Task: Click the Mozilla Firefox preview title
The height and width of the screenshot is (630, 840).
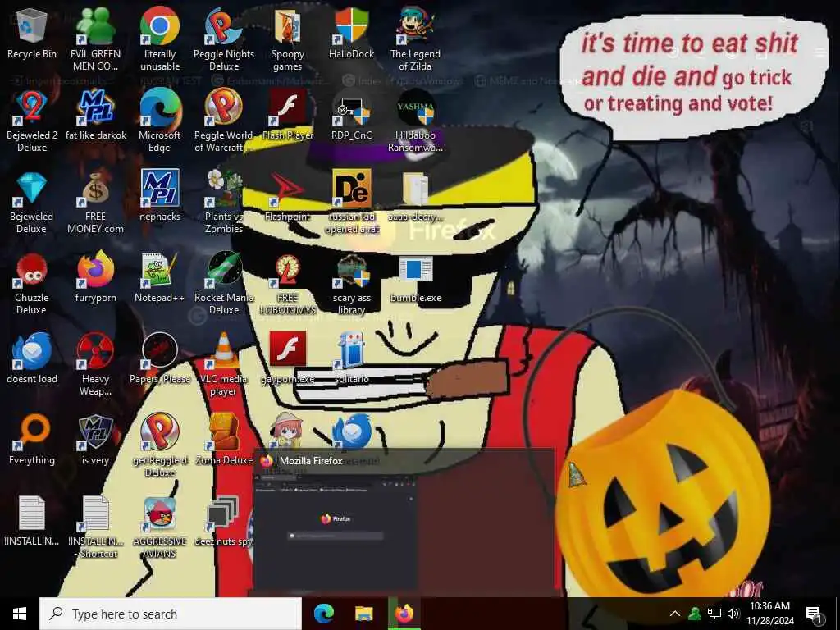Action: pos(311,461)
